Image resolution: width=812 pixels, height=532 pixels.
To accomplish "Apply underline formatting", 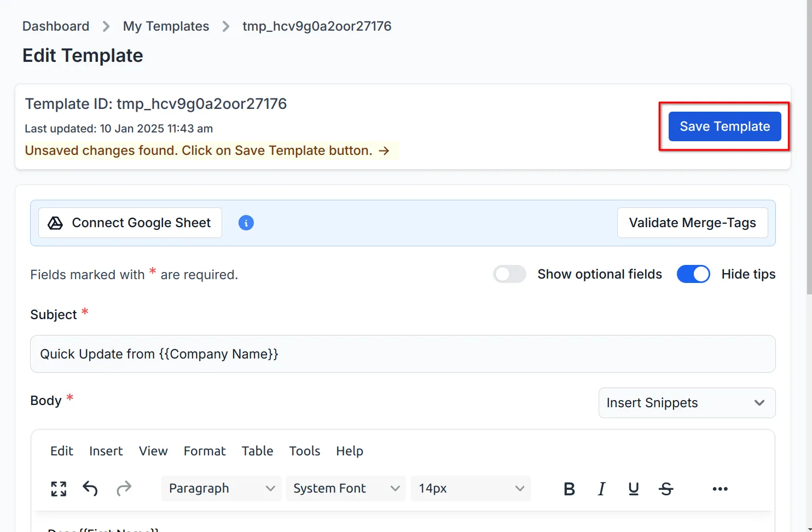I will [x=634, y=489].
